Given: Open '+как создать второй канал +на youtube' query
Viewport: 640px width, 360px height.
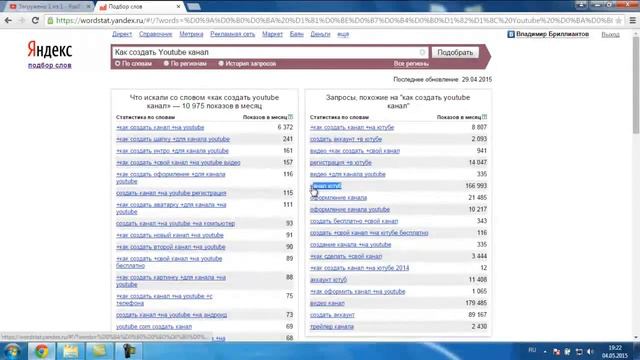Looking at the screenshot, I should point(171,247).
